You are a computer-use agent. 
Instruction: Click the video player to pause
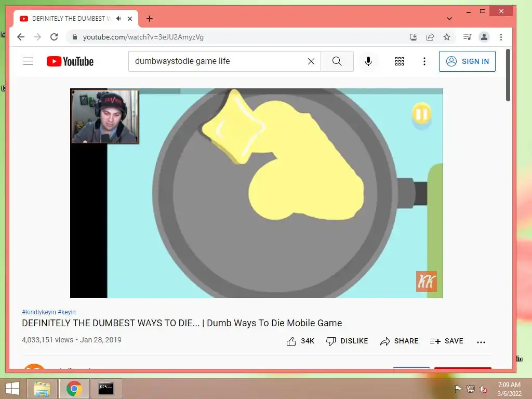[257, 193]
